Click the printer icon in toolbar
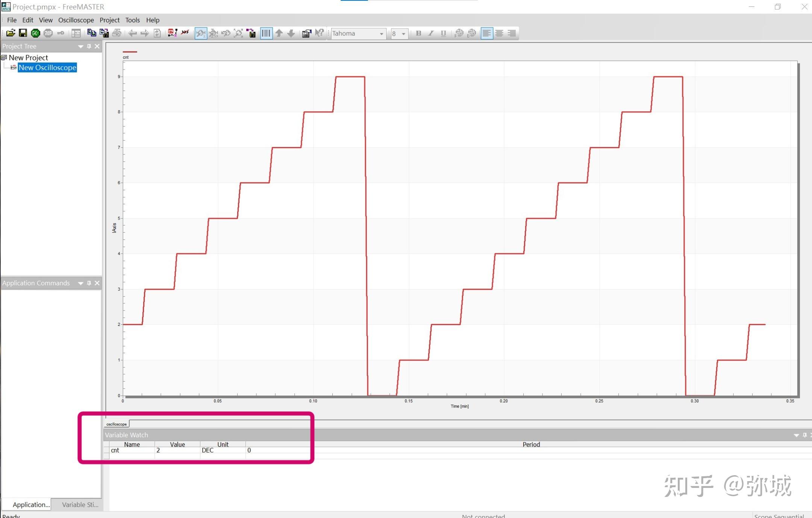 coord(117,33)
